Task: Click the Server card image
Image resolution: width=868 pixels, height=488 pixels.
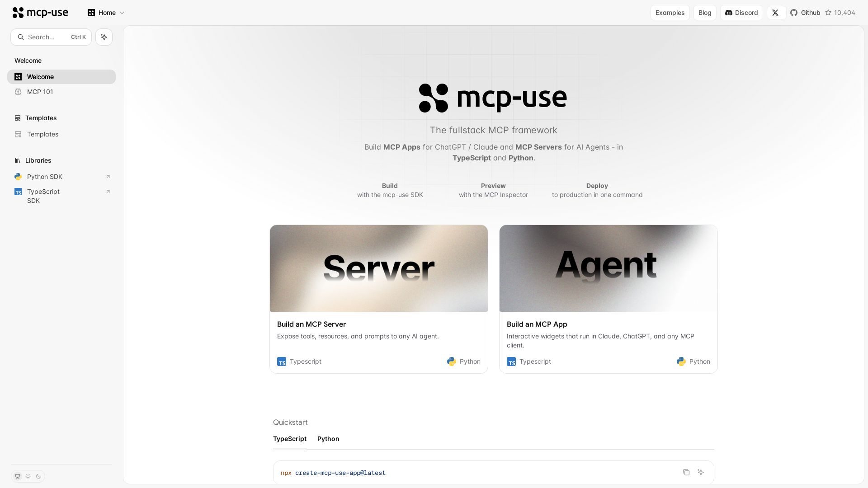Action: click(379, 268)
